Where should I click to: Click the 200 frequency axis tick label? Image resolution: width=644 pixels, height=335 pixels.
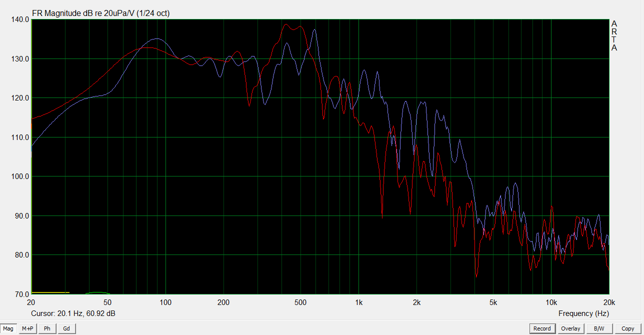point(223,302)
